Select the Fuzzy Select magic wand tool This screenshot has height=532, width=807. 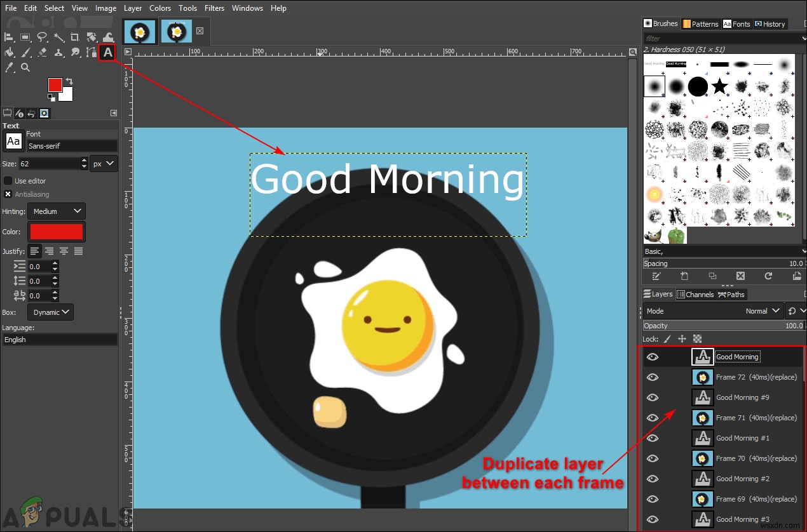[x=58, y=37]
